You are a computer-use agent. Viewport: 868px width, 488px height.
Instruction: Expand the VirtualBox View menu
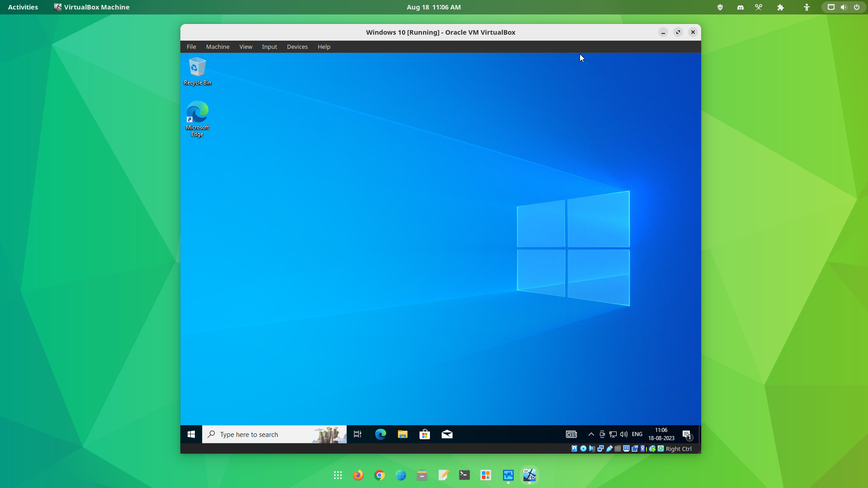(x=245, y=47)
